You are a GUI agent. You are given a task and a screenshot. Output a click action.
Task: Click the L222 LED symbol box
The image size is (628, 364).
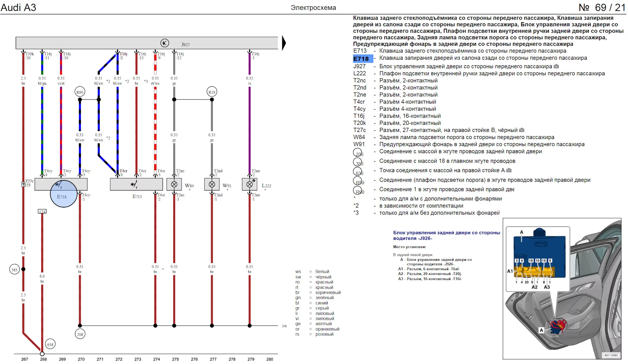click(250, 184)
